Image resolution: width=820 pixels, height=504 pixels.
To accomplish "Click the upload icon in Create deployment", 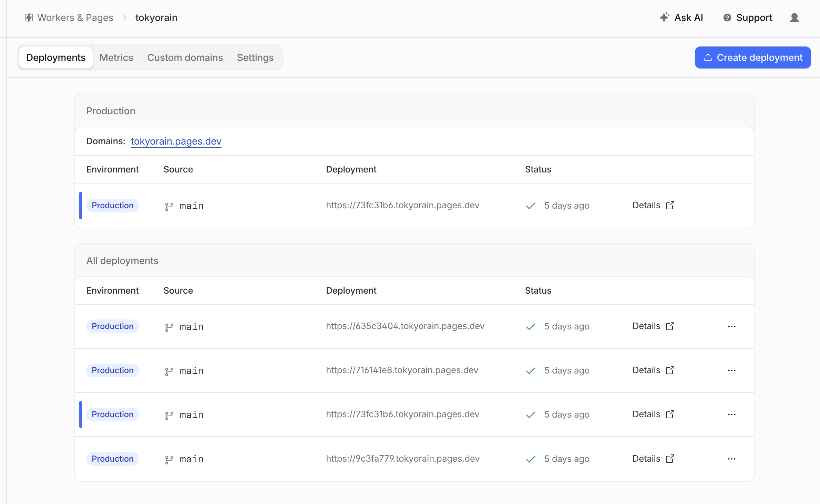I will pyautogui.click(x=708, y=57).
